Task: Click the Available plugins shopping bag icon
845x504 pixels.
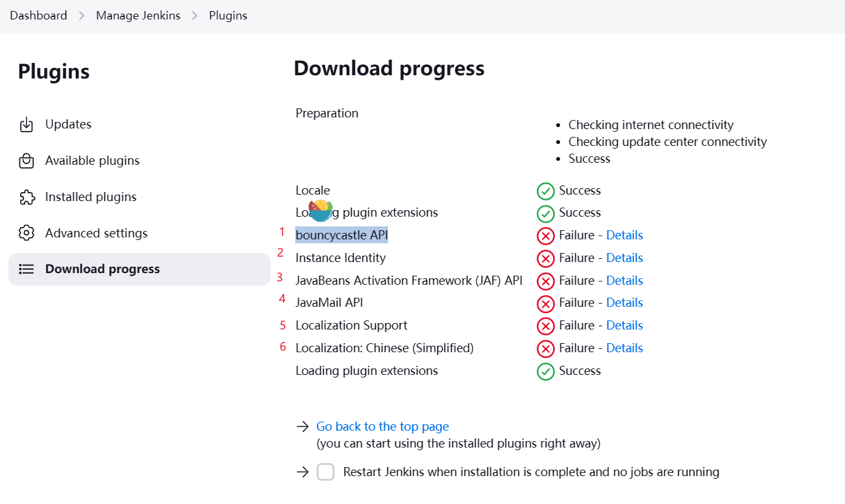Action: pos(27,161)
